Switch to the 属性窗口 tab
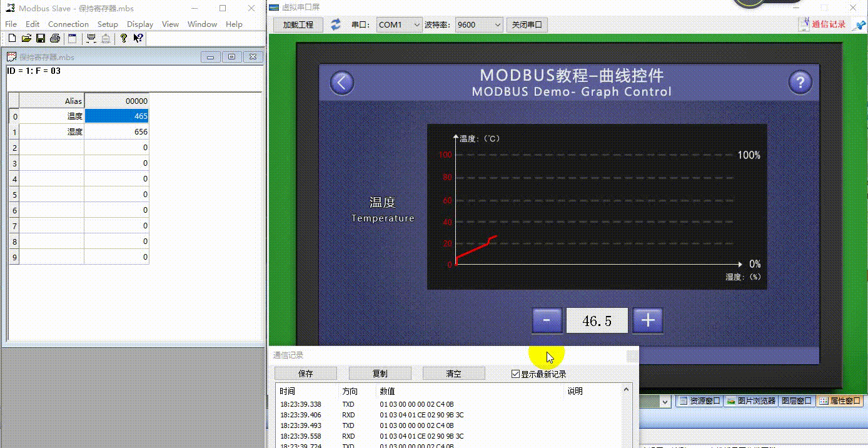Image resolution: width=868 pixels, height=448 pixels. tap(840, 400)
